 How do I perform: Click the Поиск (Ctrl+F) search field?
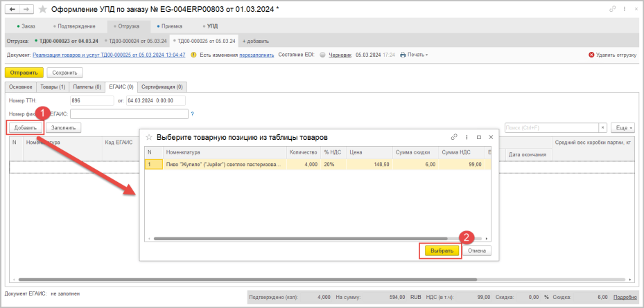click(x=552, y=128)
